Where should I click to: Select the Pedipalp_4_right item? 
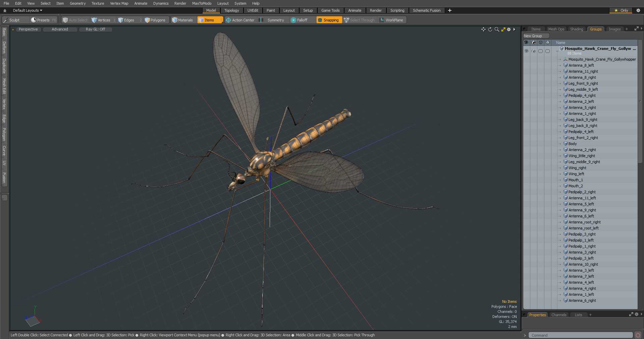pyautogui.click(x=582, y=95)
